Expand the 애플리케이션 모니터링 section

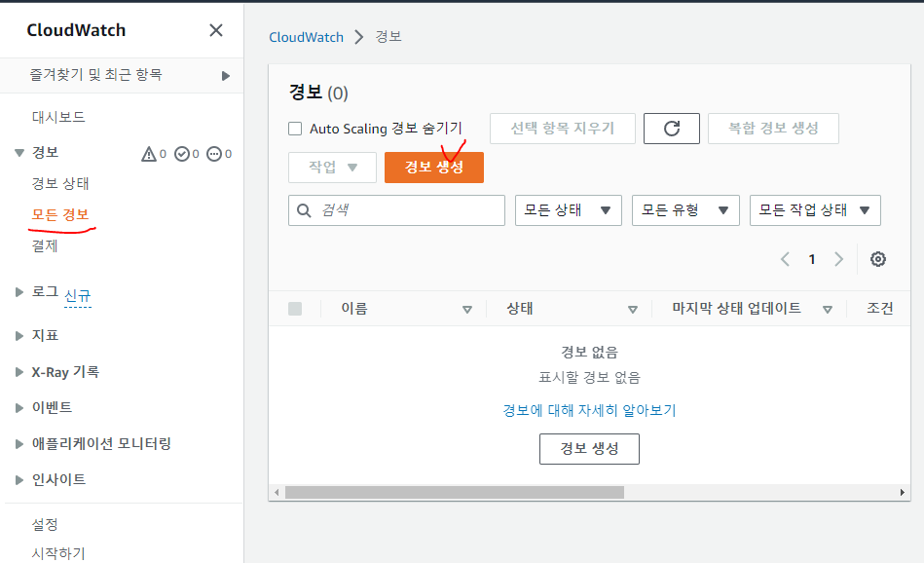(19, 444)
